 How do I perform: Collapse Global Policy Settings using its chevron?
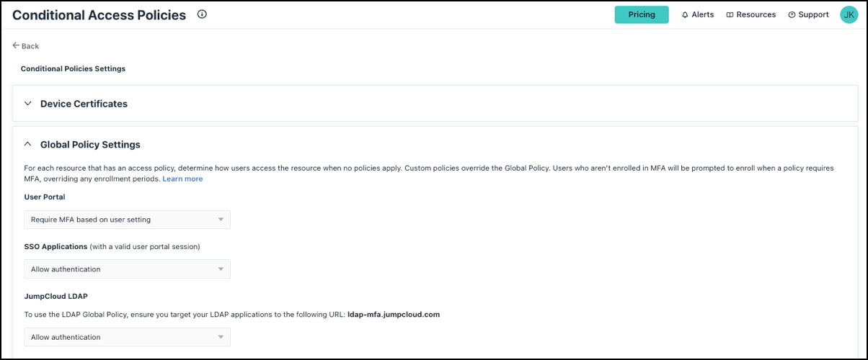coord(28,145)
